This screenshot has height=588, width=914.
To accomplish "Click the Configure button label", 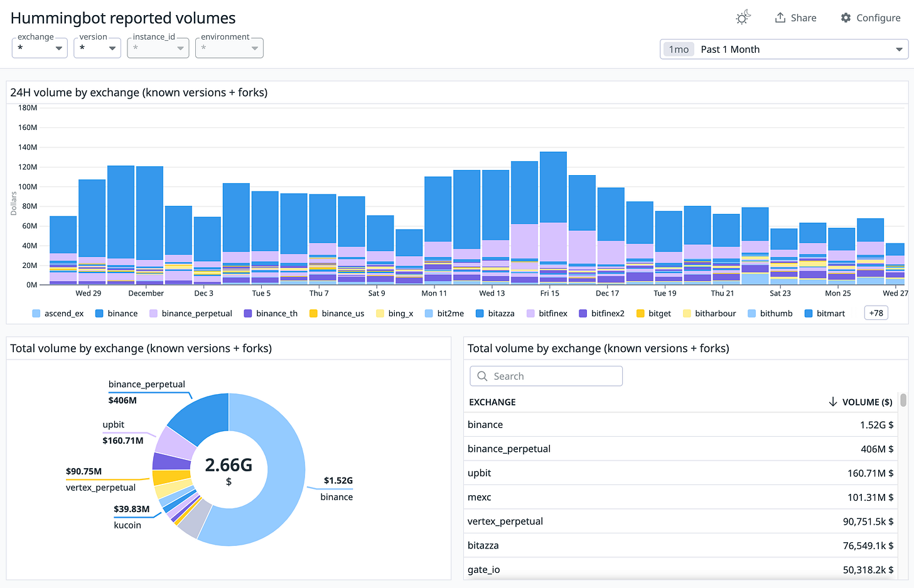I will tap(878, 18).
